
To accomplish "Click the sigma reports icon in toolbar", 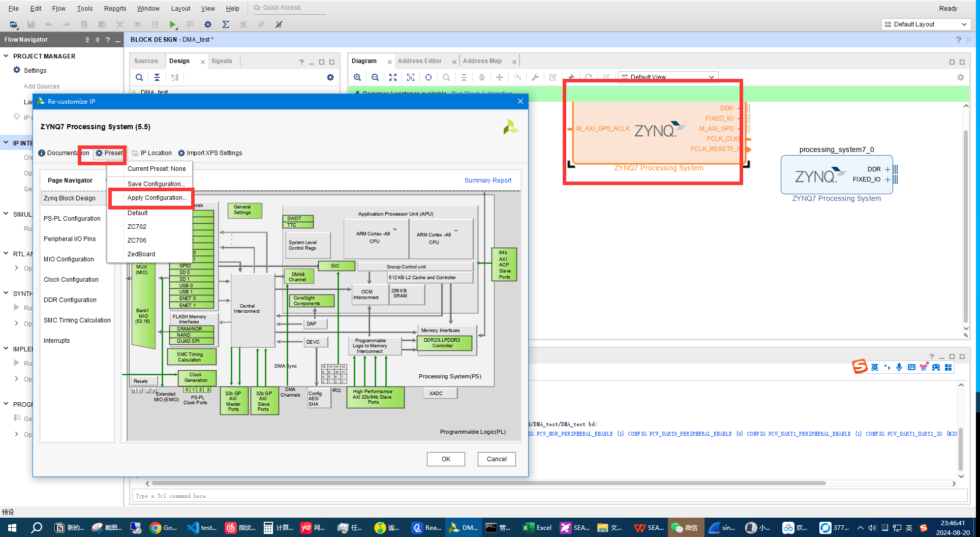I will point(226,24).
